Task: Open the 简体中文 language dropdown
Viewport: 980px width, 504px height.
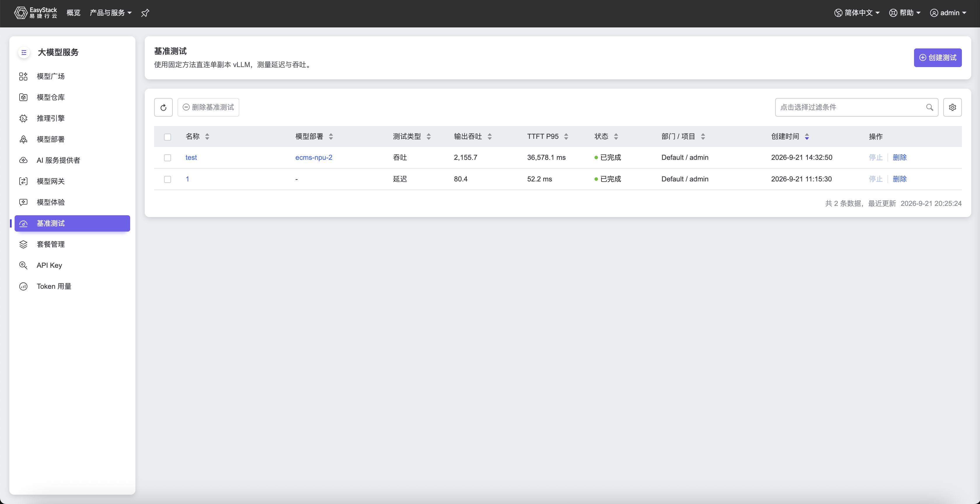Action: pos(857,13)
